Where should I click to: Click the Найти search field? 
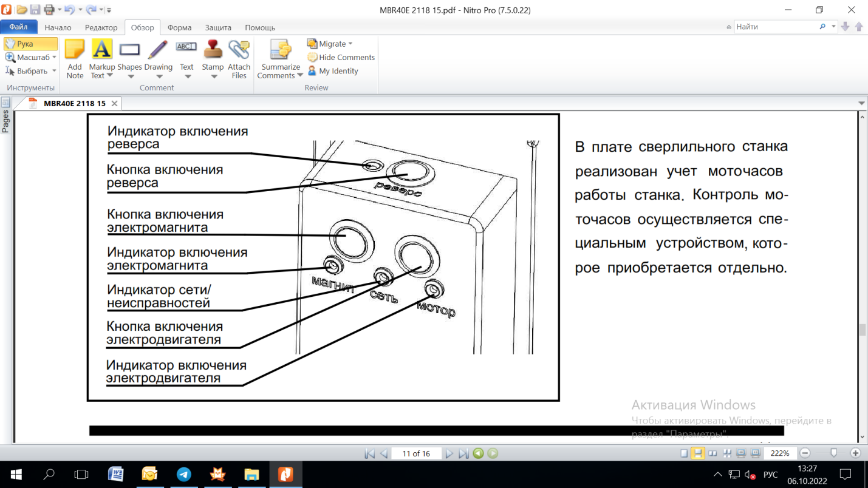pyautogui.click(x=774, y=27)
